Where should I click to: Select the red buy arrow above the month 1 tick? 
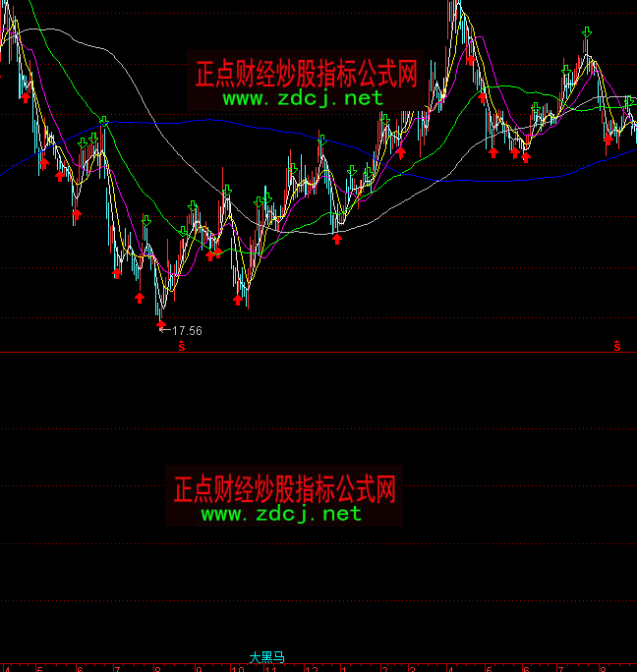pos(337,239)
